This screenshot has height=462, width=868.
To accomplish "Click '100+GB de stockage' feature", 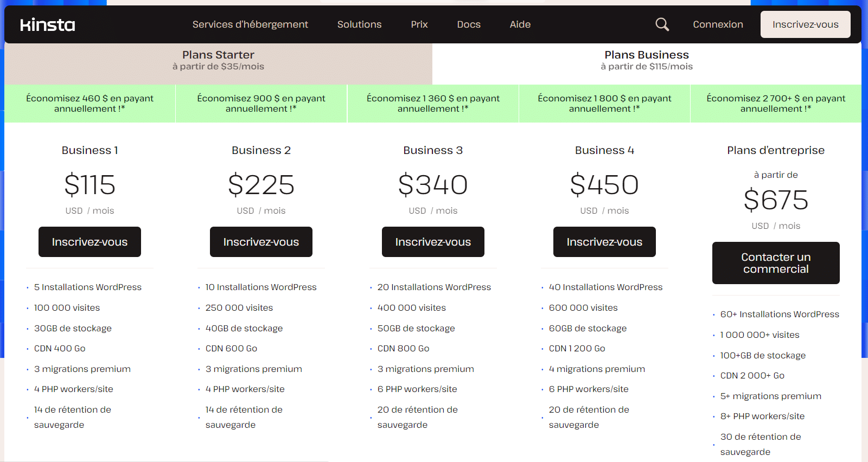I will [763, 355].
